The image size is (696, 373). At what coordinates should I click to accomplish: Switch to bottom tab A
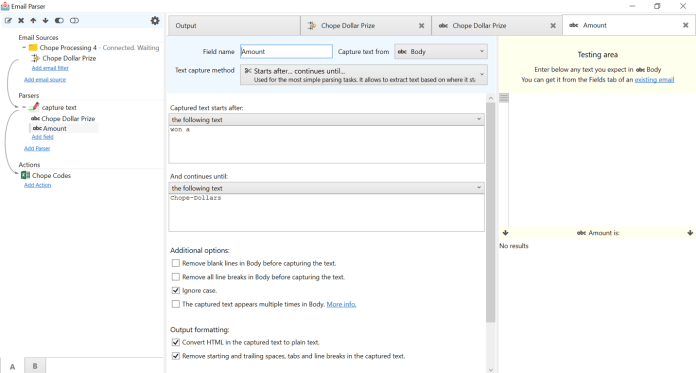tap(12, 366)
